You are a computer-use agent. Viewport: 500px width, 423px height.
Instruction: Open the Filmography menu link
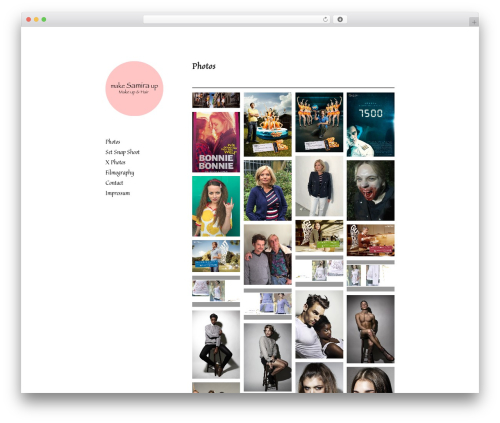pyautogui.click(x=120, y=173)
